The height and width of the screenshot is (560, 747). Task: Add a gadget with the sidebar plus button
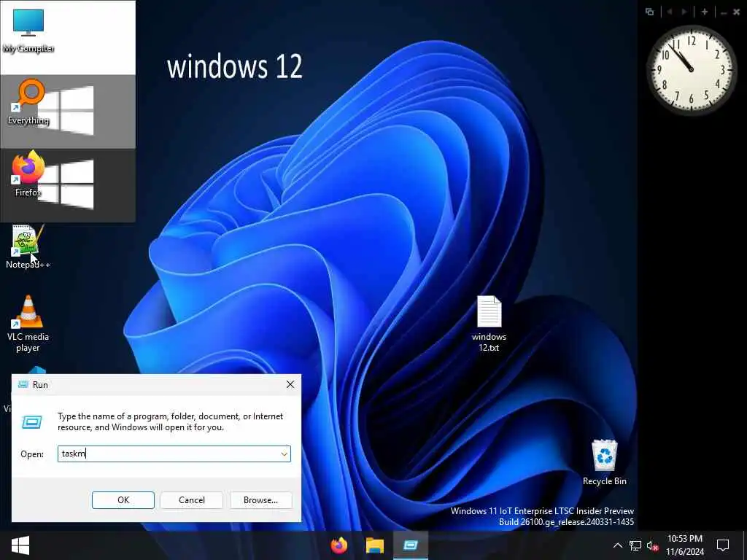point(705,12)
